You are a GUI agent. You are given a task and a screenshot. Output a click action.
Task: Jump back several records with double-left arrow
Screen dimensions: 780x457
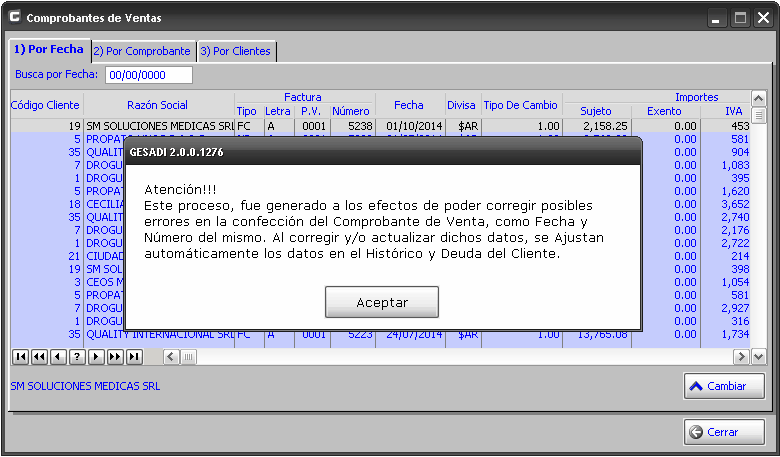coord(39,357)
